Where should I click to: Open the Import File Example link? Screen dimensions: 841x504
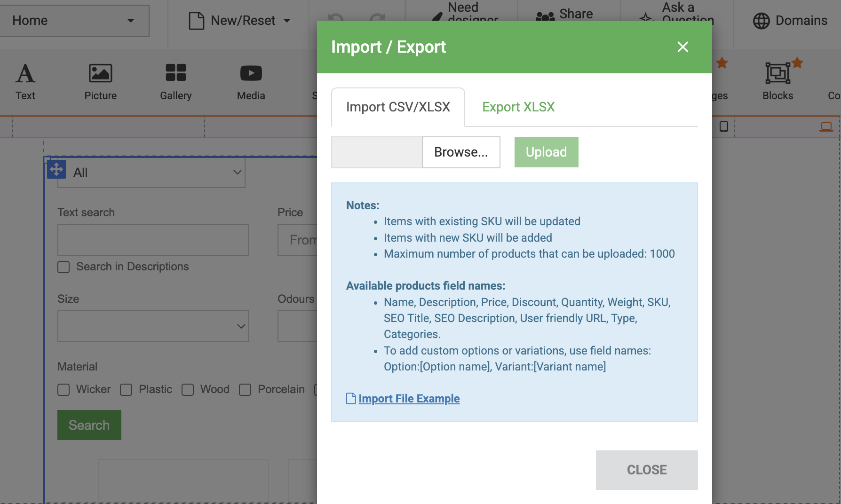click(x=409, y=399)
